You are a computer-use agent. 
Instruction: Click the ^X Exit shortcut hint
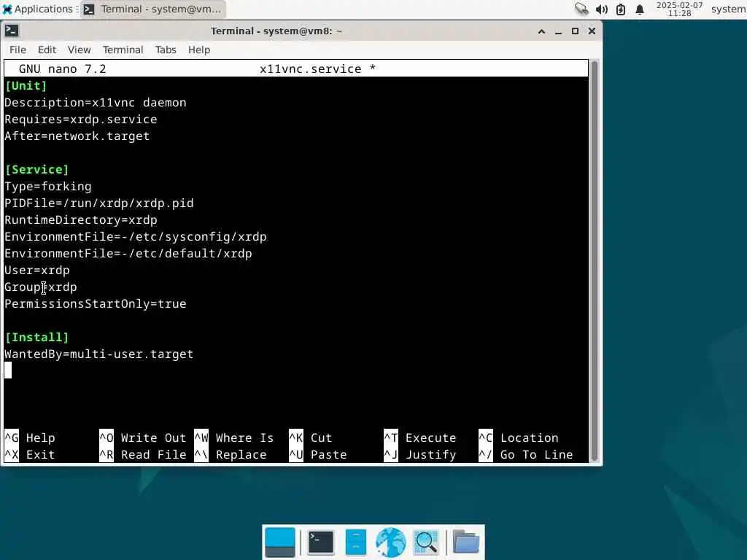coord(29,455)
